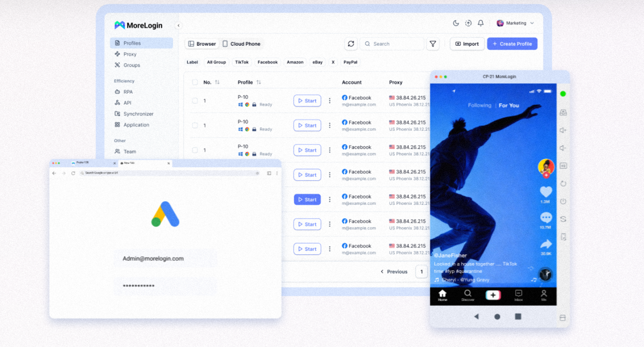Open the notifications bell
Screen dimensions: 644x347
click(481, 23)
